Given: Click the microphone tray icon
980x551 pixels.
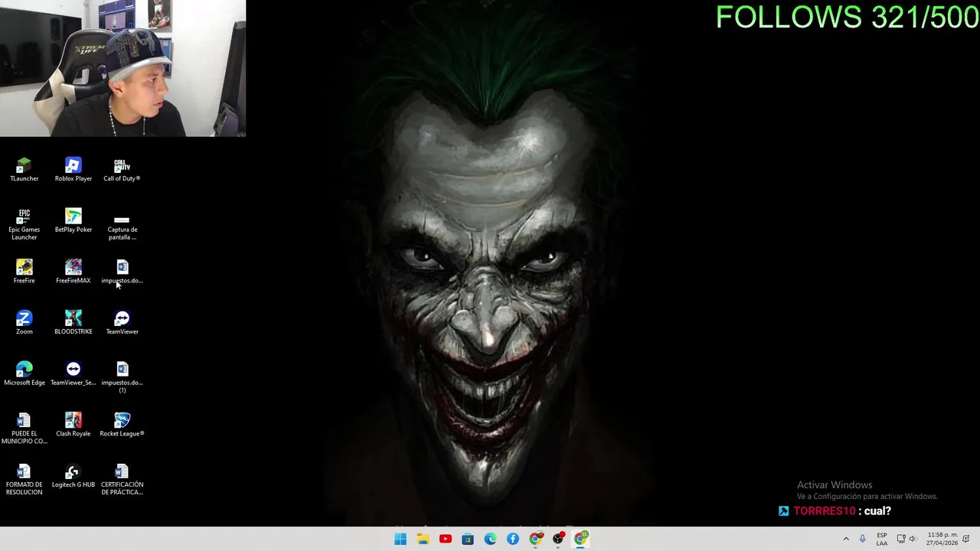Looking at the screenshot, I should [862, 539].
